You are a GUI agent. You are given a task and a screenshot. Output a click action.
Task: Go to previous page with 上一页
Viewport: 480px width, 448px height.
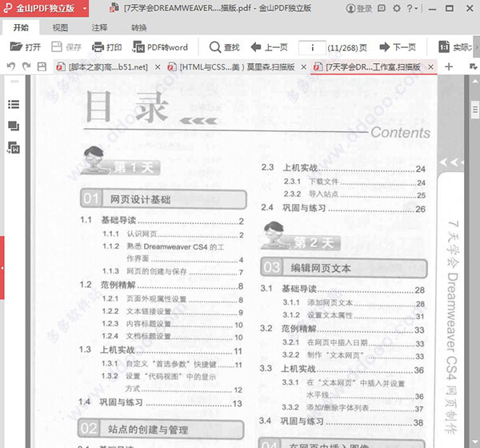tap(269, 47)
